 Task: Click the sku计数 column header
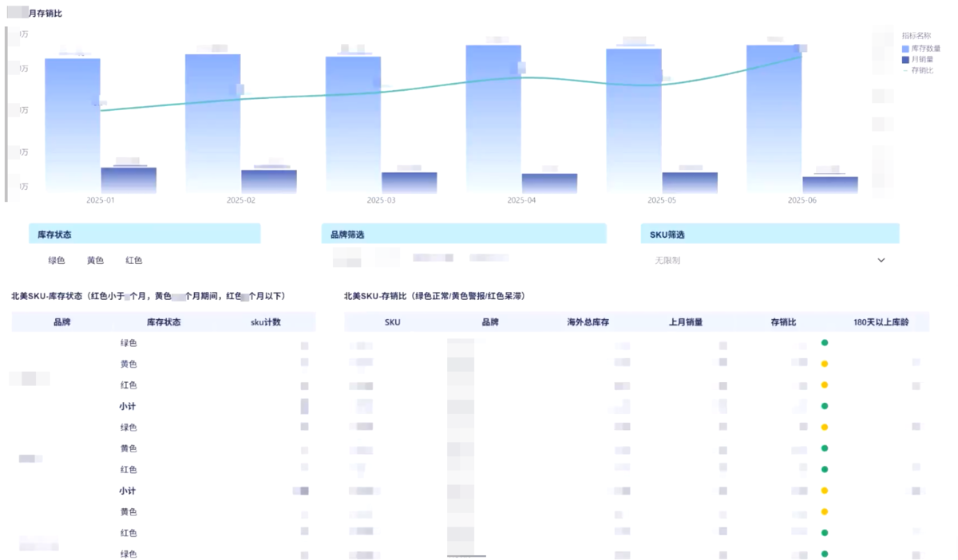tap(266, 322)
